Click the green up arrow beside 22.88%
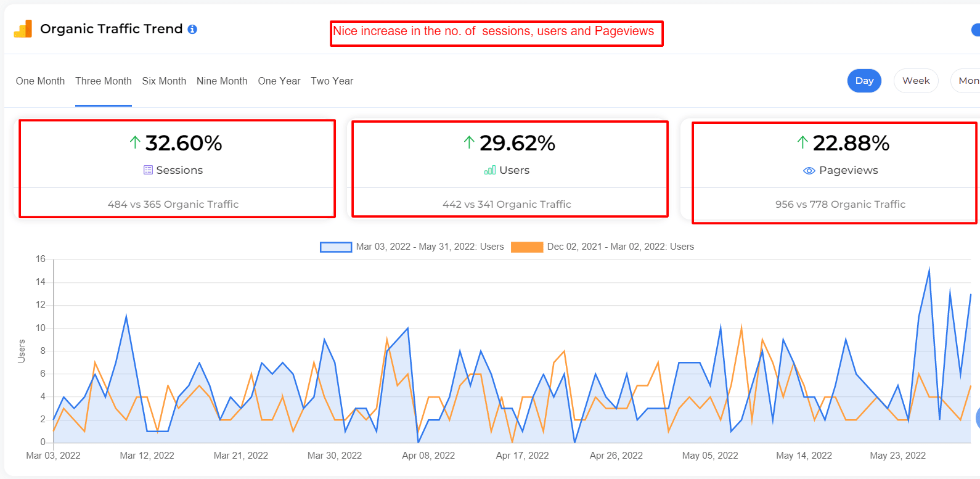Image resolution: width=980 pixels, height=479 pixels. click(x=802, y=143)
